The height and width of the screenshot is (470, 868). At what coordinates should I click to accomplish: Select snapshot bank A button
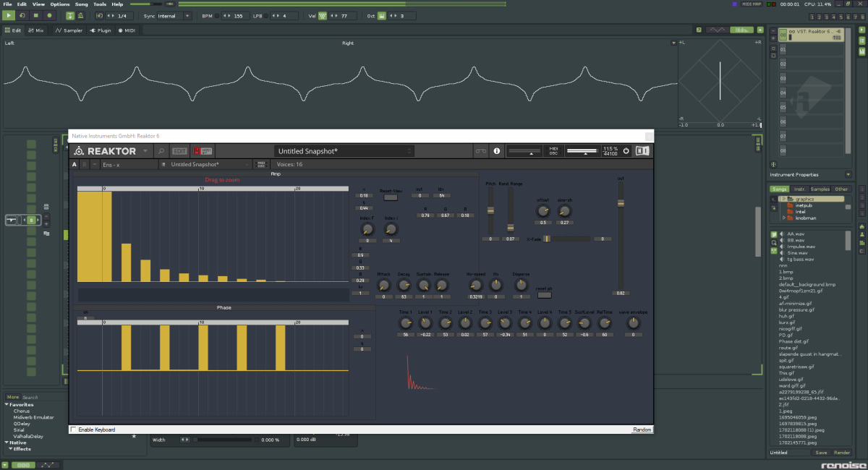click(x=75, y=165)
